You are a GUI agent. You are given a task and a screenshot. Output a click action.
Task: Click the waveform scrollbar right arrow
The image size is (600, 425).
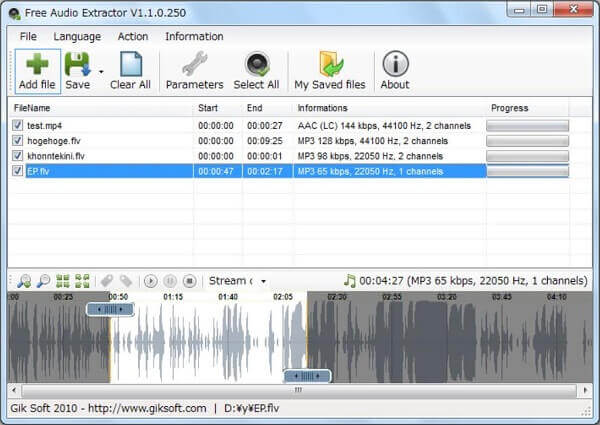coord(585,391)
